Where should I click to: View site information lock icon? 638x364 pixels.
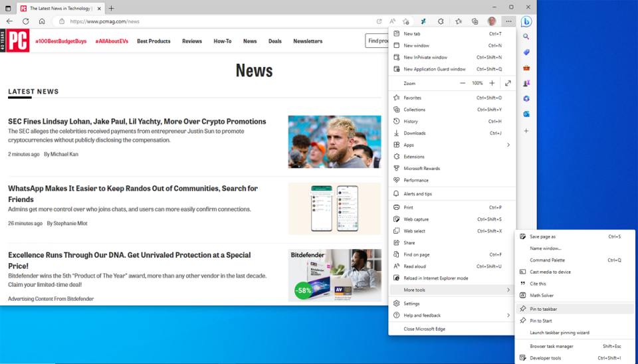click(x=62, y=21)
